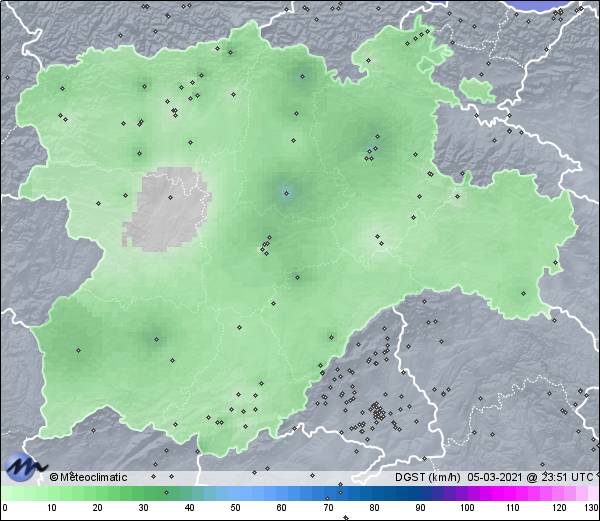Image resolution: width=600 pixels, height=521 pixels.
Task: Click the scale label 120
Action: click(559, 508)
